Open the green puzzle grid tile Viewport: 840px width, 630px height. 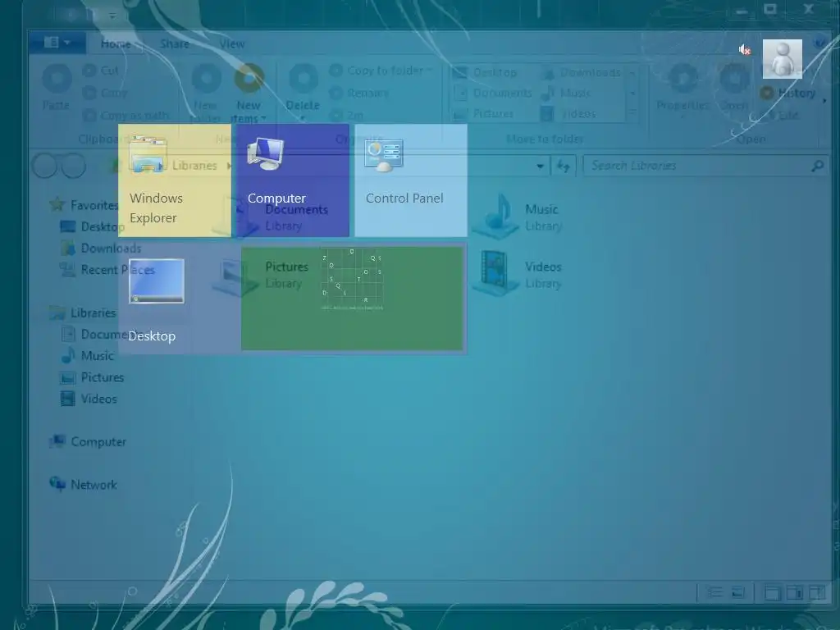point(353,299)
